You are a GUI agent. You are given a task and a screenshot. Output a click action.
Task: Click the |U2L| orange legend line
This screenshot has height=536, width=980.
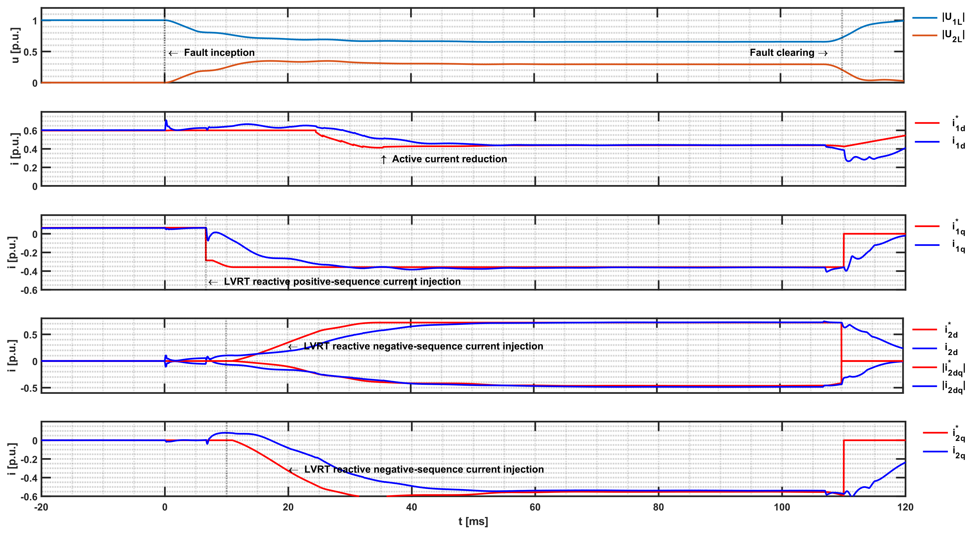tap(924, 35)
